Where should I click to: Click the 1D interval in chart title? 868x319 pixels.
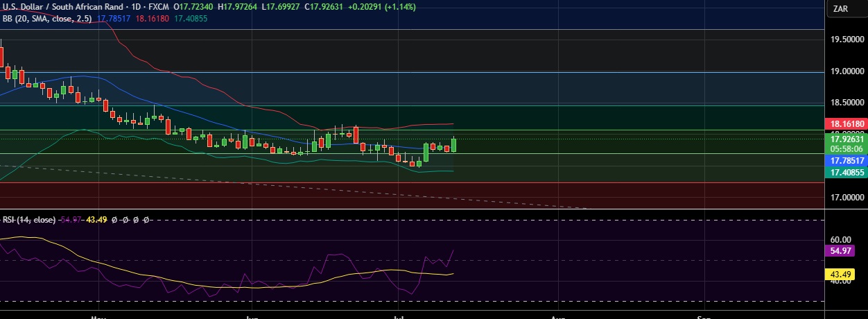click(x=134, y=7)
